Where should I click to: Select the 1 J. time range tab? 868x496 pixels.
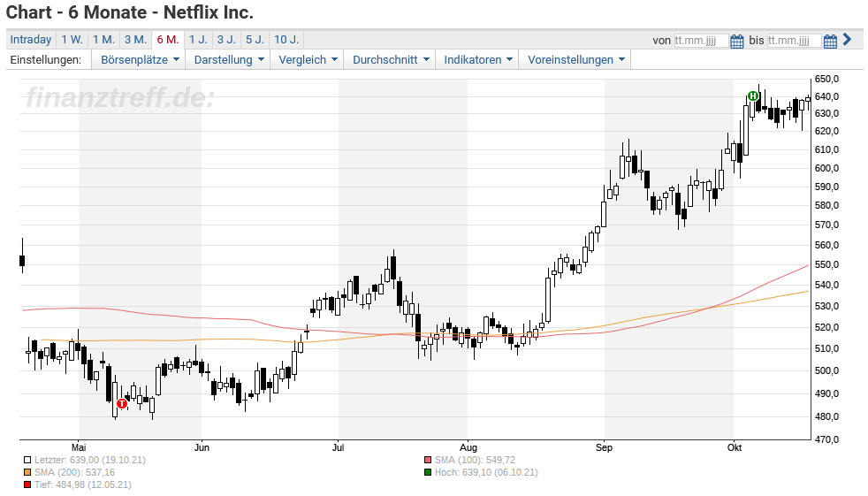[198, 39]
